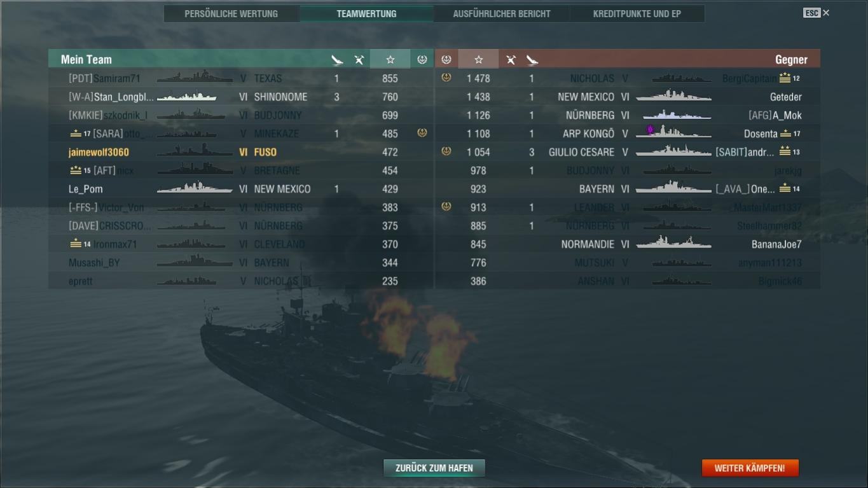The height and width of the screenshot is (488, 868).
Task: Select enemy player BananaJoe7
Action: 776,244
